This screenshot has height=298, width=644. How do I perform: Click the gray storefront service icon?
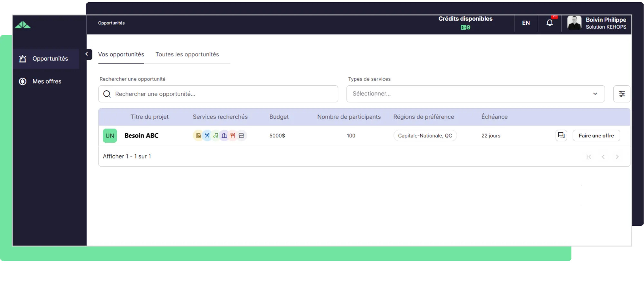241,136
